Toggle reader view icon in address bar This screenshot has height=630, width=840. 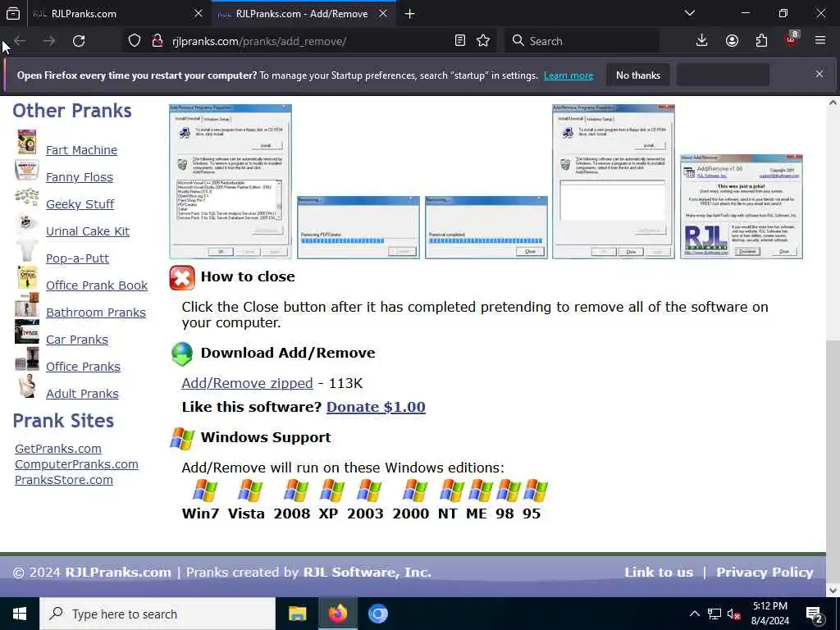coord(459,41)
